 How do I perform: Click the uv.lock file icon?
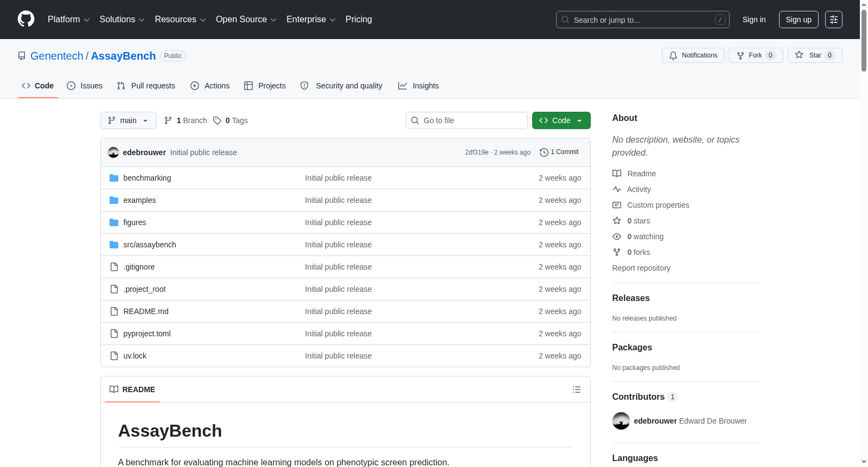(x=114, y=356)
